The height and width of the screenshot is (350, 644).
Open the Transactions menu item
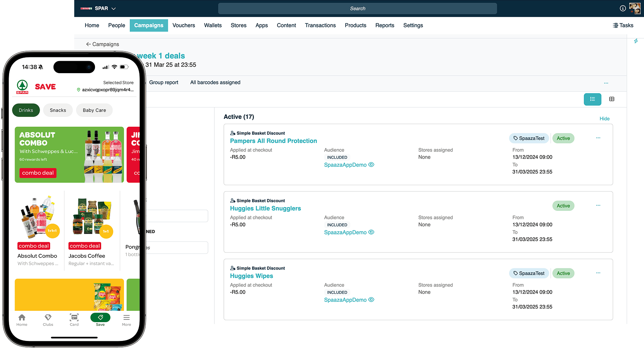click(320, 25)
